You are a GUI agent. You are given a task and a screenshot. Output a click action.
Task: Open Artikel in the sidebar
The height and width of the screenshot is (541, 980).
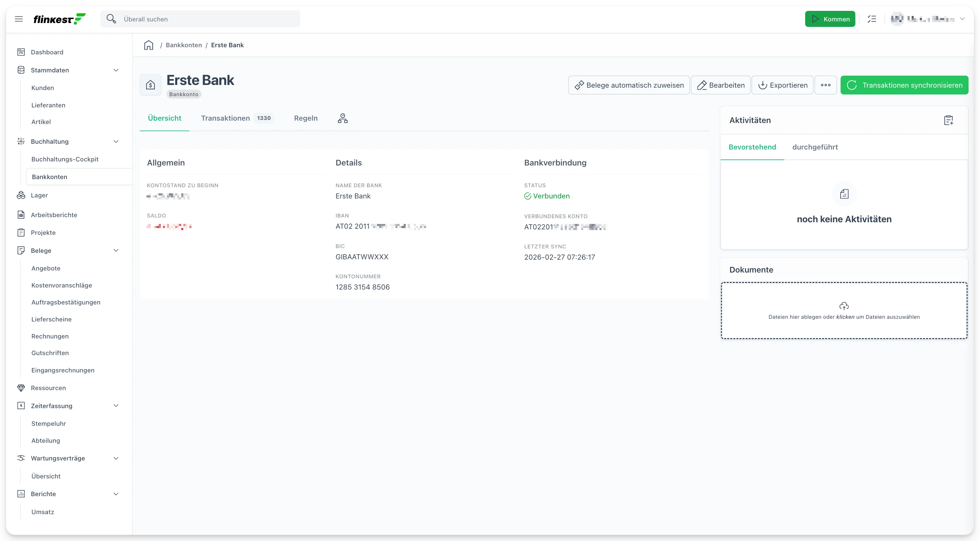click(41, 122)
